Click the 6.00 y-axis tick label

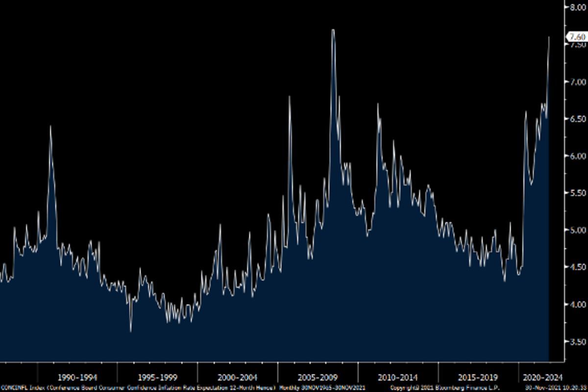point(577,156)
